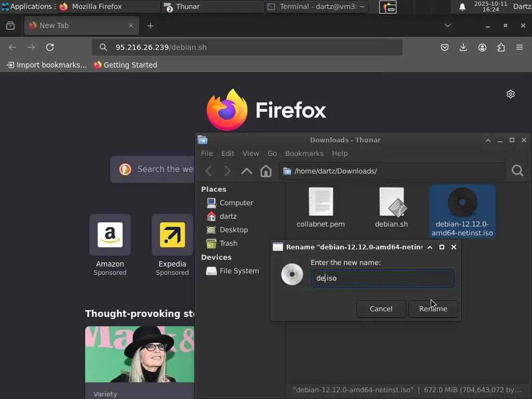Open the Firefox hamburger application menu

(x=520, y=47)
